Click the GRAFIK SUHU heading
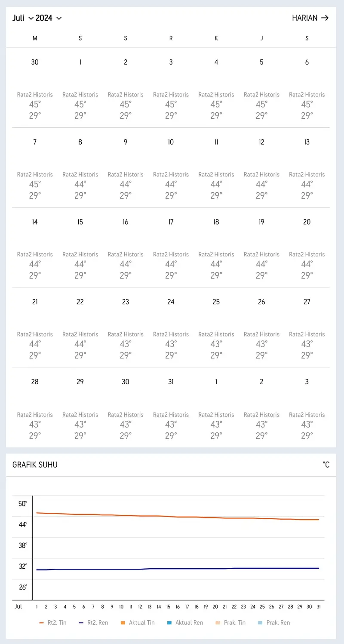Viewport: 344px width, 644px height. [x=35, y=465]
